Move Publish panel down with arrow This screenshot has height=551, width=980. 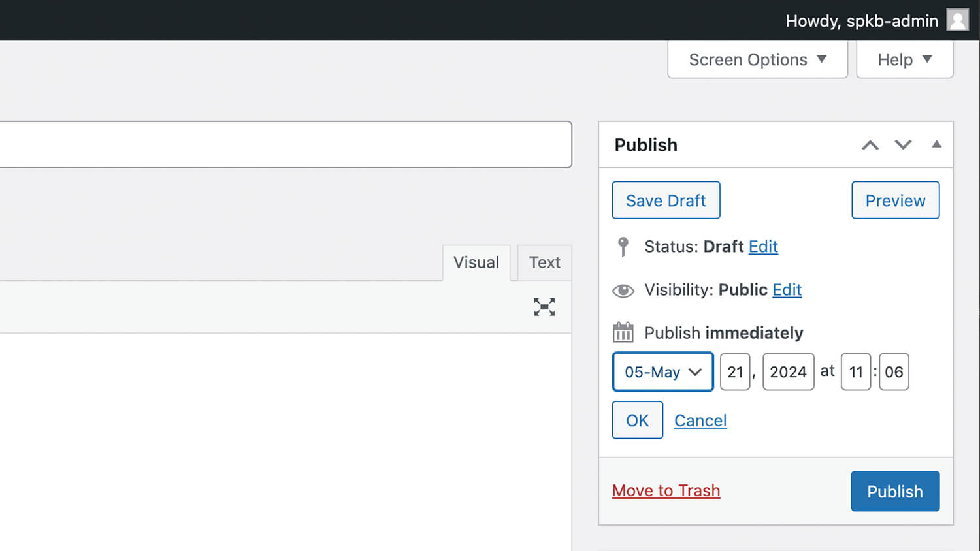point(903,145)
